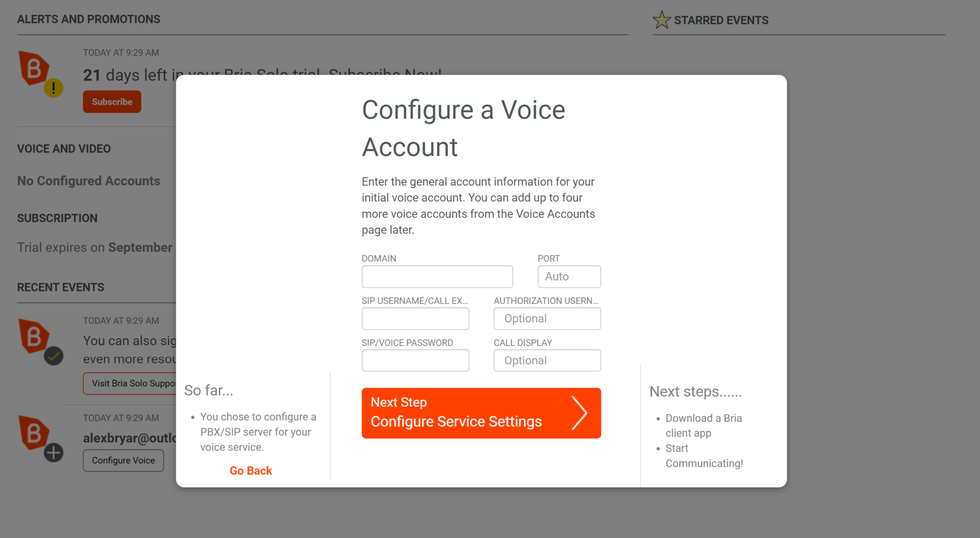Click the chevron arrow on Next Step button
Image resolution: width=980 pixels, height=538 pixels.
(579, 413)
